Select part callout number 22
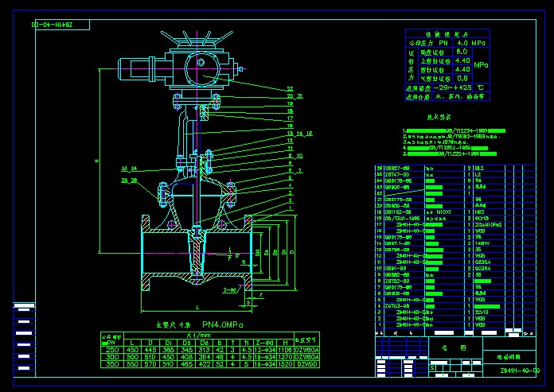This screenshot has width=554, height=392. pyautogui.click(x=290, y=87)
